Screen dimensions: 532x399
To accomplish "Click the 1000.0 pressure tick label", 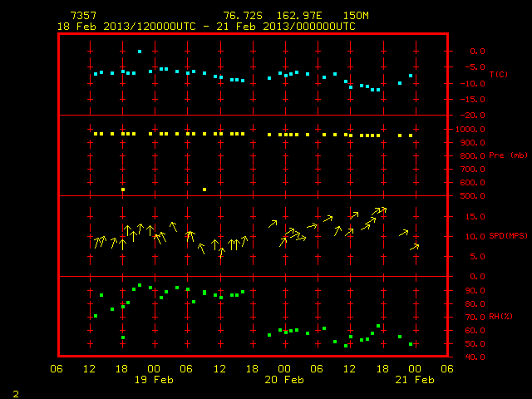I will point(470,130).
